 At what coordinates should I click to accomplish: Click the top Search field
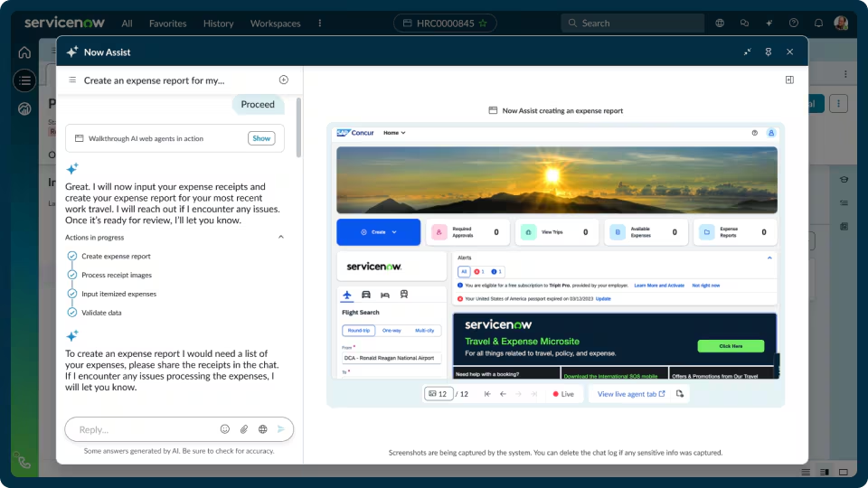[633, 23]
